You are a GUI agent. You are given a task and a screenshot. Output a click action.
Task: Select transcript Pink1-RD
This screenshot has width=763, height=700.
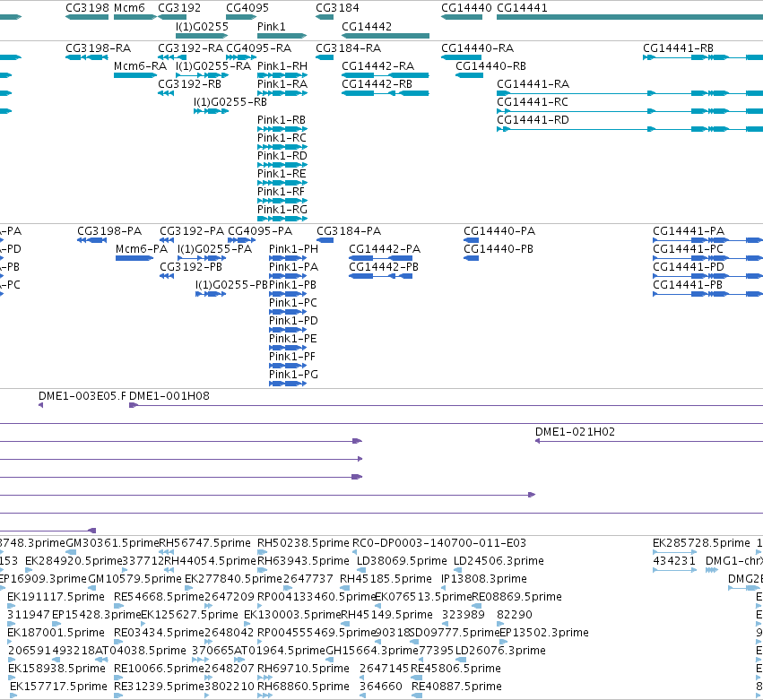click(282, 156)
